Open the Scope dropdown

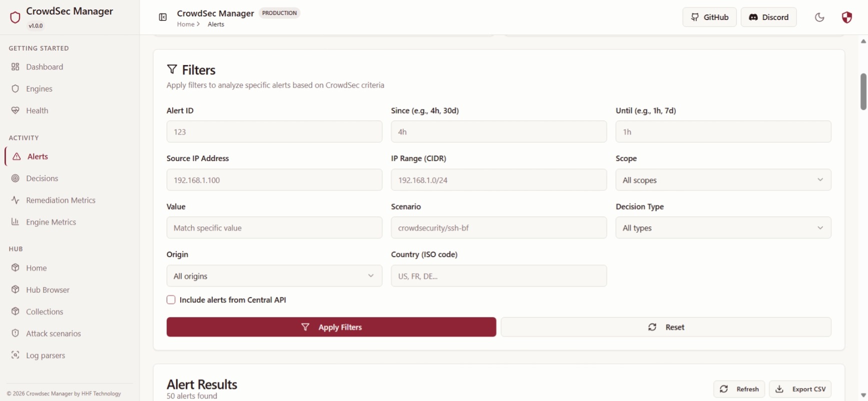coord(723,180)
